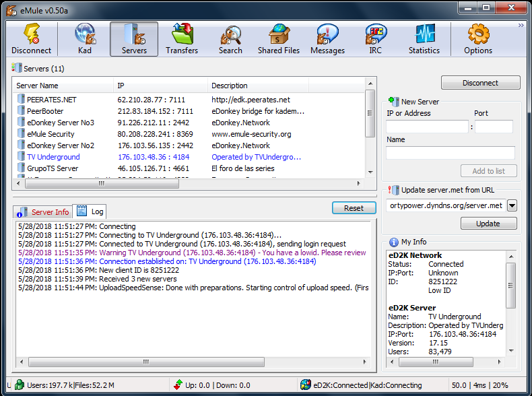The image size is (532, 396).
Task: Focus the Port input field
Action: click(x=494, y=127)
